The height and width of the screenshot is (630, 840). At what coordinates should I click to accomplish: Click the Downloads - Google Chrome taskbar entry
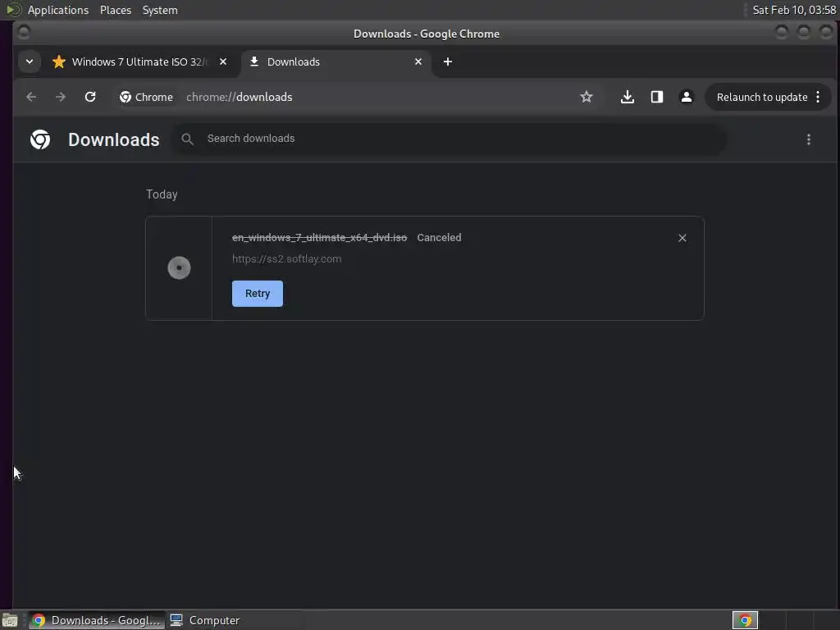[97, 620]
